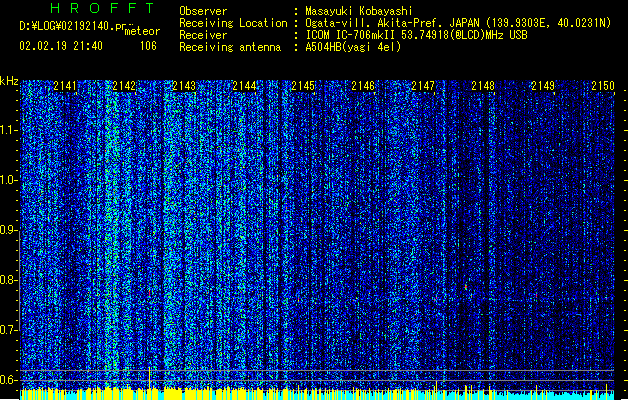Click the 0.8 kHz frequency axis label
Image resolution: width=629 pixels, height=400 pixels.
(x=9, y=280)
